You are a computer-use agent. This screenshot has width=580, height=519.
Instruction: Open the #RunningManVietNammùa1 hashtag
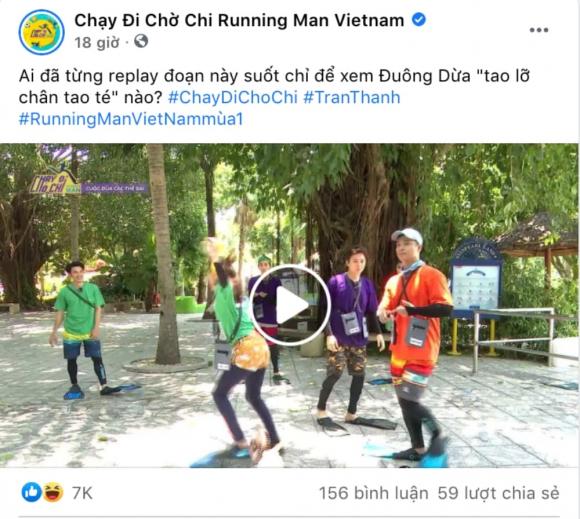point(131,119)
